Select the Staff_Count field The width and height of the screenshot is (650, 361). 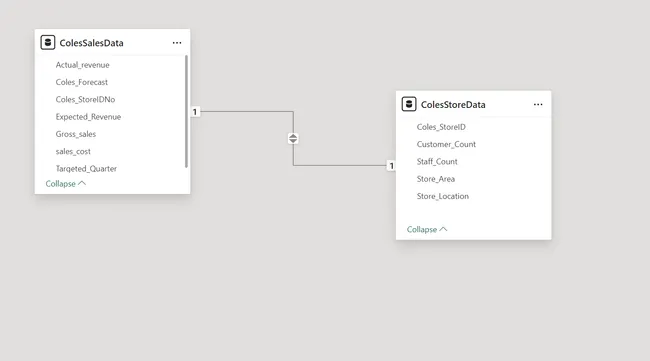pyautogui.click(x=437, y=162)
